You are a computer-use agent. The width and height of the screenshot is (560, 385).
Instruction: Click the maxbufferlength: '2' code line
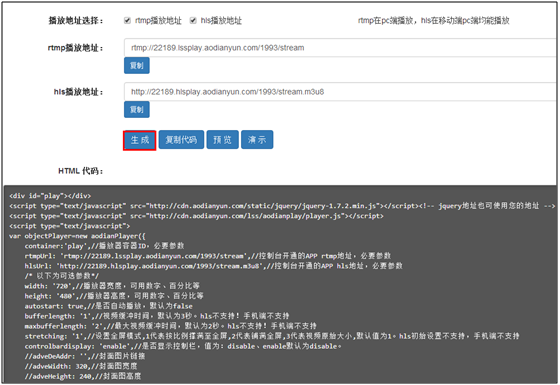pyautogui.click(x=171, y=326)
